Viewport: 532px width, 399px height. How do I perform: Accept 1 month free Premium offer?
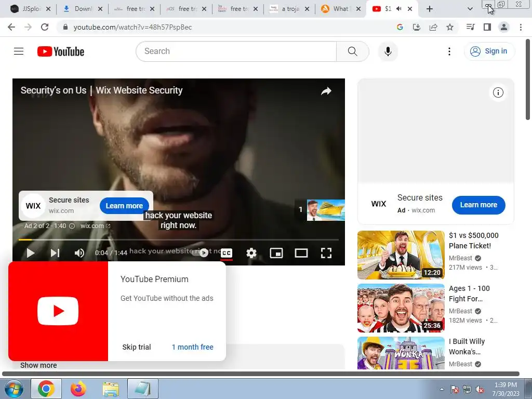coord(192,347)
